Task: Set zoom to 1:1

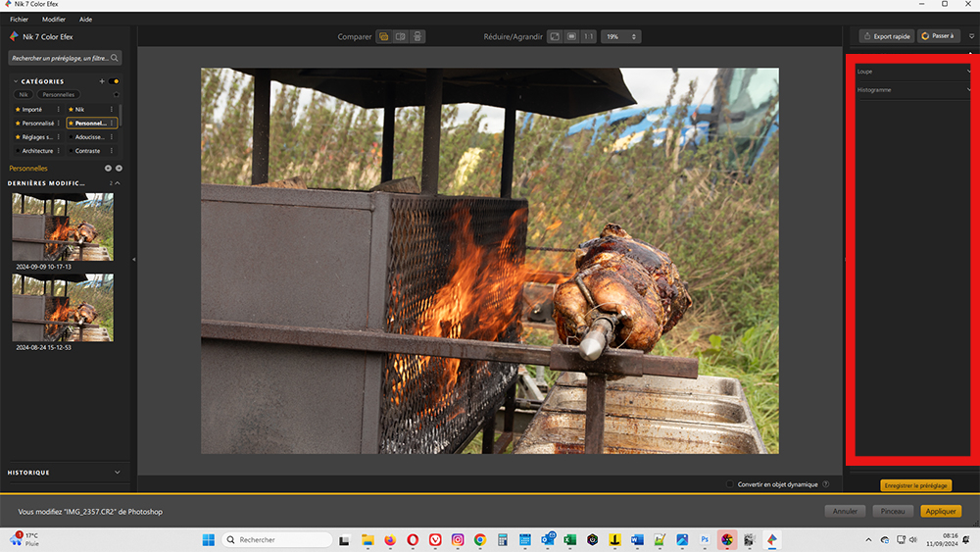Action: point(588,36)
